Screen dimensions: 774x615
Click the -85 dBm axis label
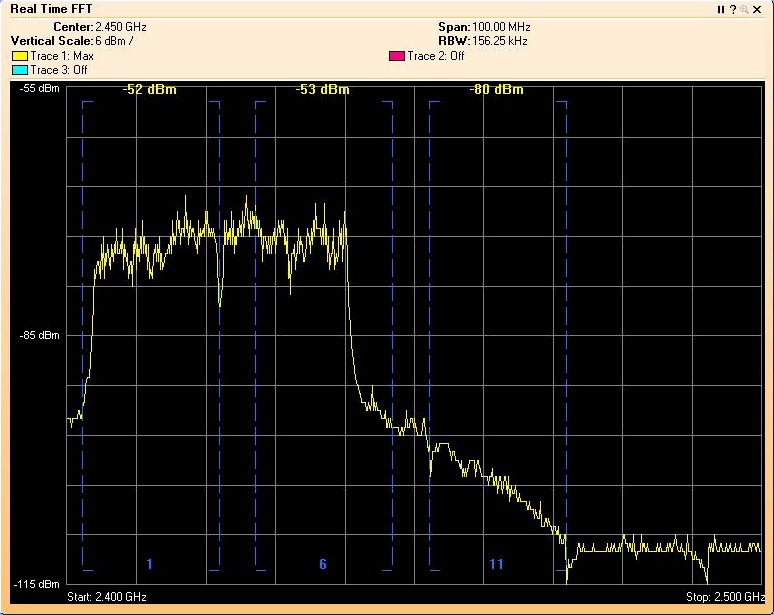pyautogui.click(x=39, y=335)
